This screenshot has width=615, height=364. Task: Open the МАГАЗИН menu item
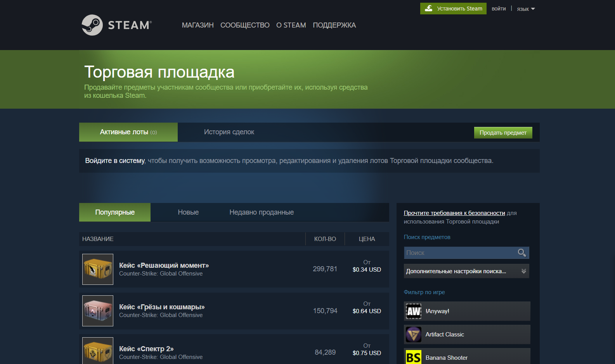[197, 25]
